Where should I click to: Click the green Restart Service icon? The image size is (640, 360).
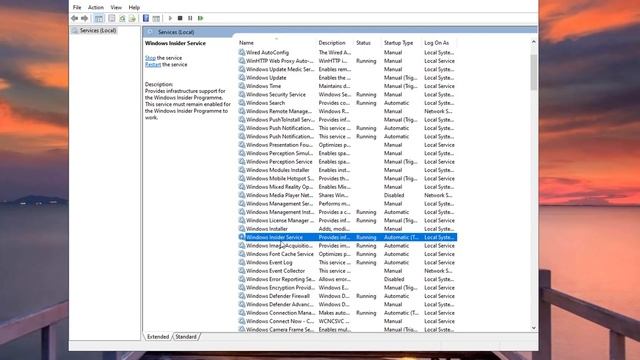(x=200, y=18)
